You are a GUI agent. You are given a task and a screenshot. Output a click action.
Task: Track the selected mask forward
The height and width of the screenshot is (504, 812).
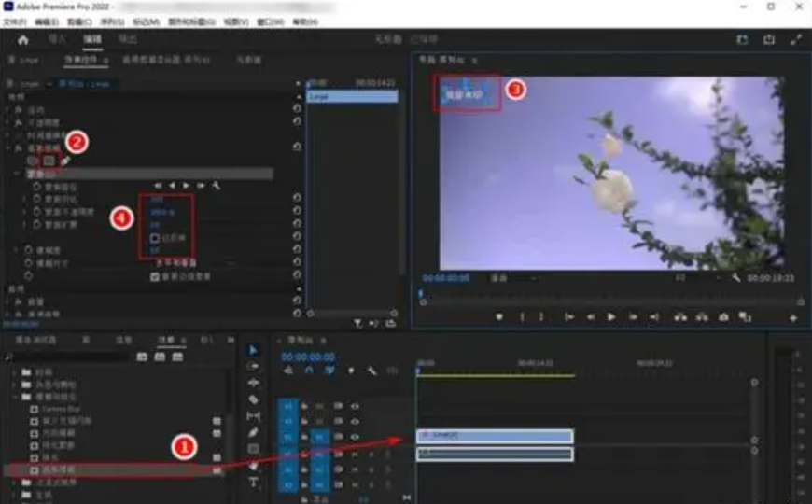186,186
